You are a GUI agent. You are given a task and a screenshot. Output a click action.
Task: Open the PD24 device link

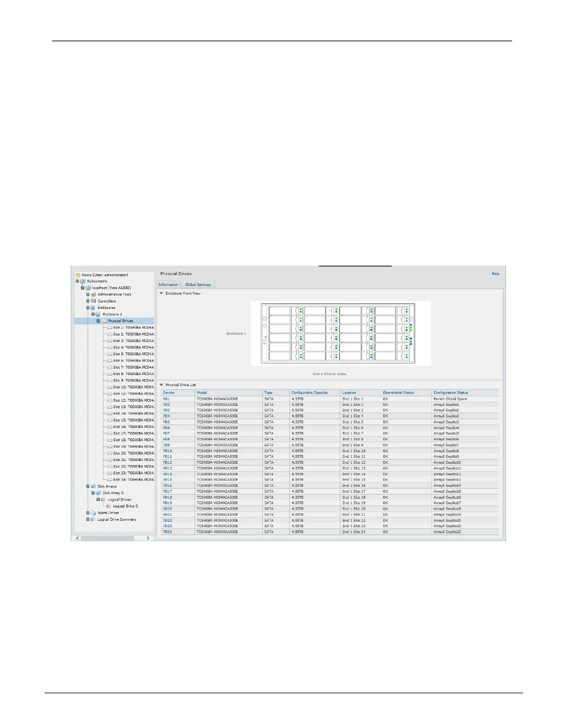click(167, 532)
